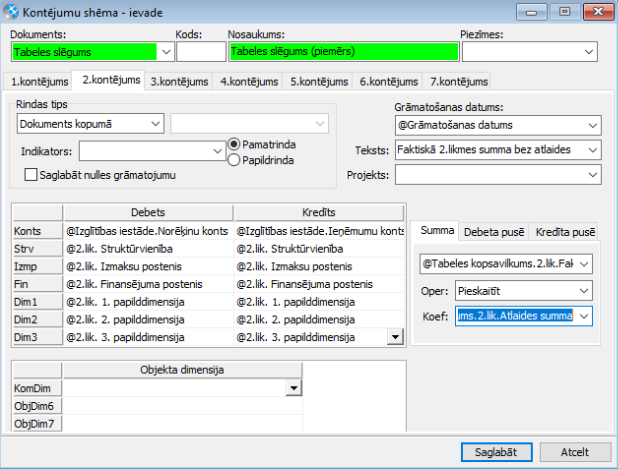Close the Kontējumu shēma window

598,12
